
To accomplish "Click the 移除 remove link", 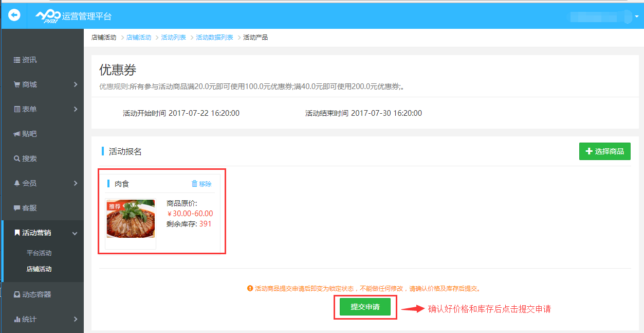I will pyautogui.click(x=205, y=184).
